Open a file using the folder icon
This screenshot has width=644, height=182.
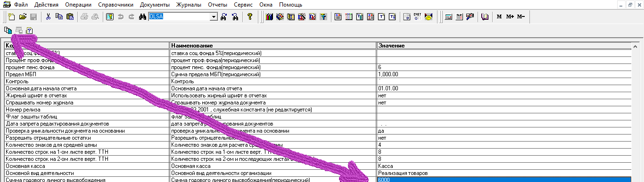click(x=23, y=17)
